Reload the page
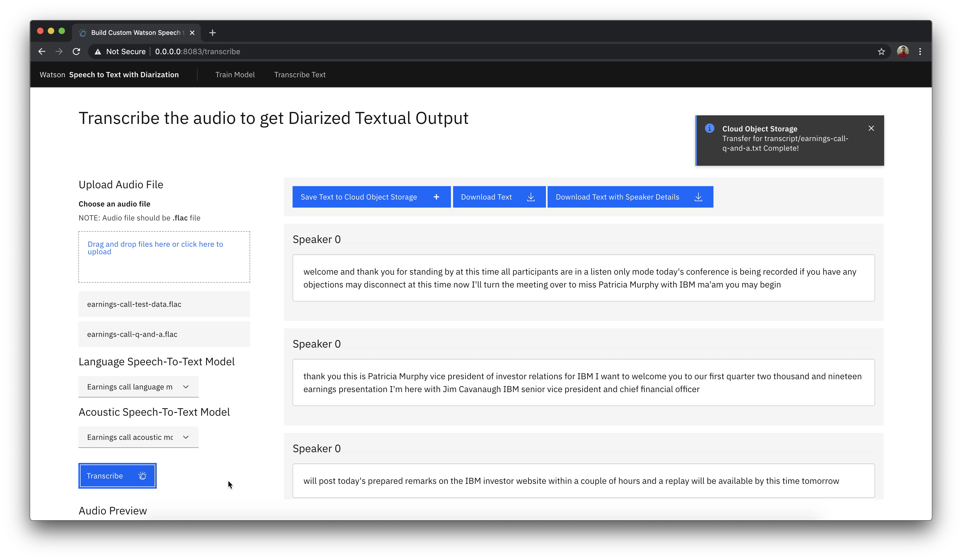This screenshot has width=962, height=560. pos(76,51)
